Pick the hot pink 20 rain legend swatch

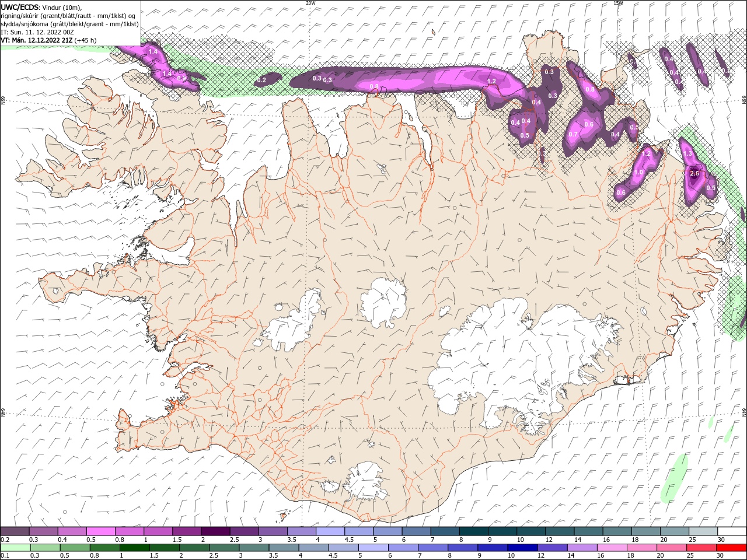673,548
